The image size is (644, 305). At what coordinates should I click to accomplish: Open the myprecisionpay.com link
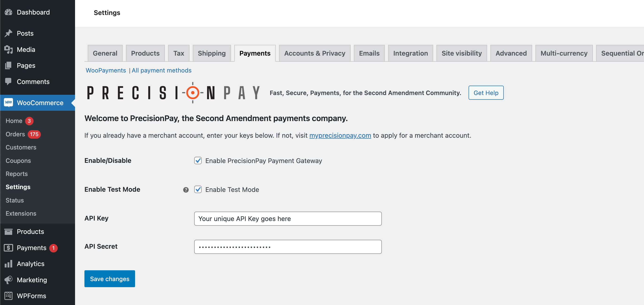pyautogui.click(x=340, y=135)
